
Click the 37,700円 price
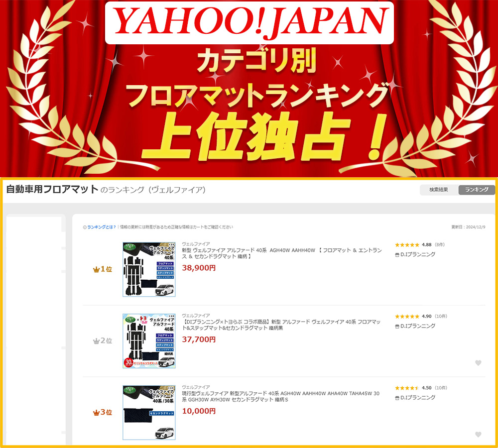pyautogui.click(x=199, y=339)
